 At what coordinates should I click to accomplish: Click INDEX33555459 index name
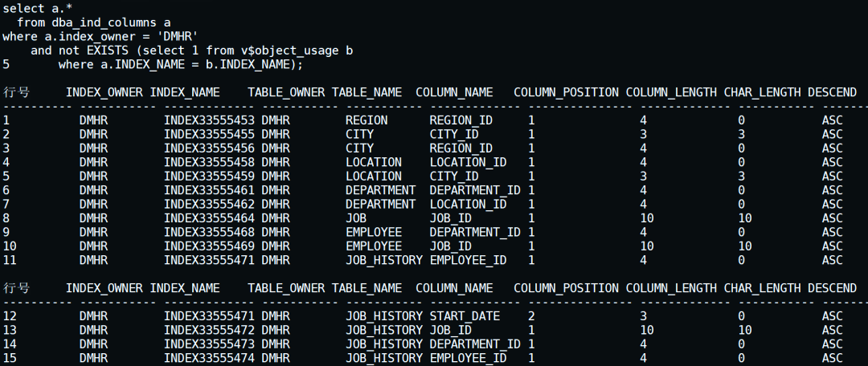209,177
